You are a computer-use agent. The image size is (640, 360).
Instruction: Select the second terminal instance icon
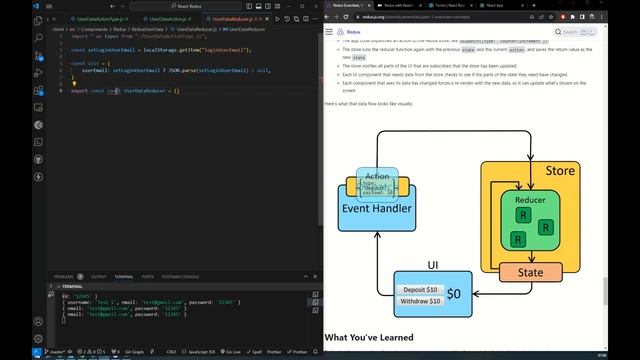click(316, 302)
